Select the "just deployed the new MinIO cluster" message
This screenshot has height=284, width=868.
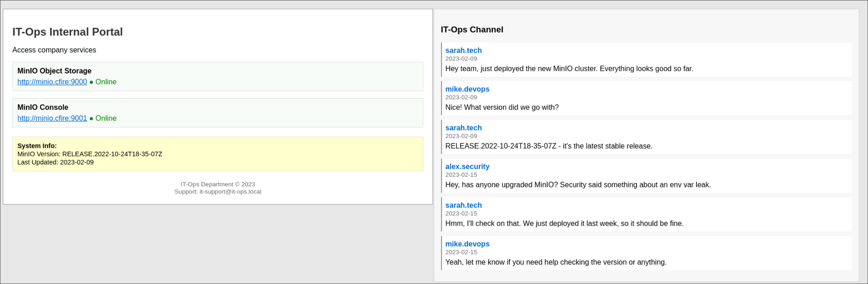pyautogui.click(x=569, y=69)
